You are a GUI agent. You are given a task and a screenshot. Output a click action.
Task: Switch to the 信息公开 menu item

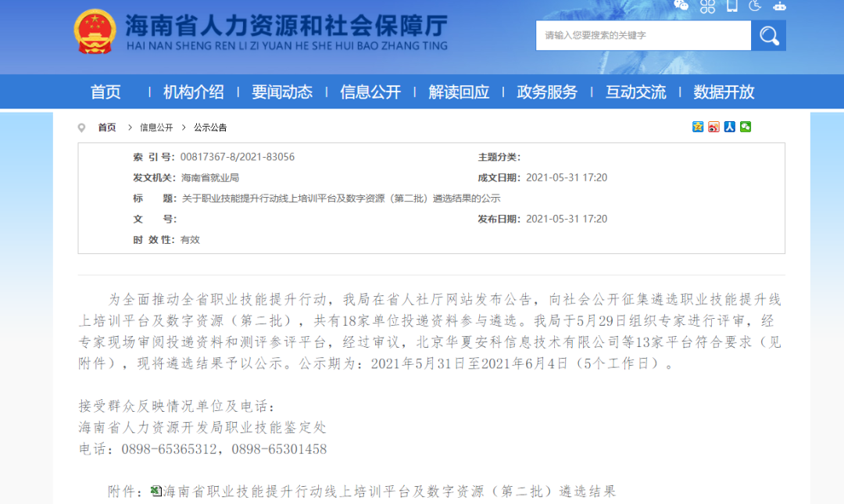[x=371, y=91]
